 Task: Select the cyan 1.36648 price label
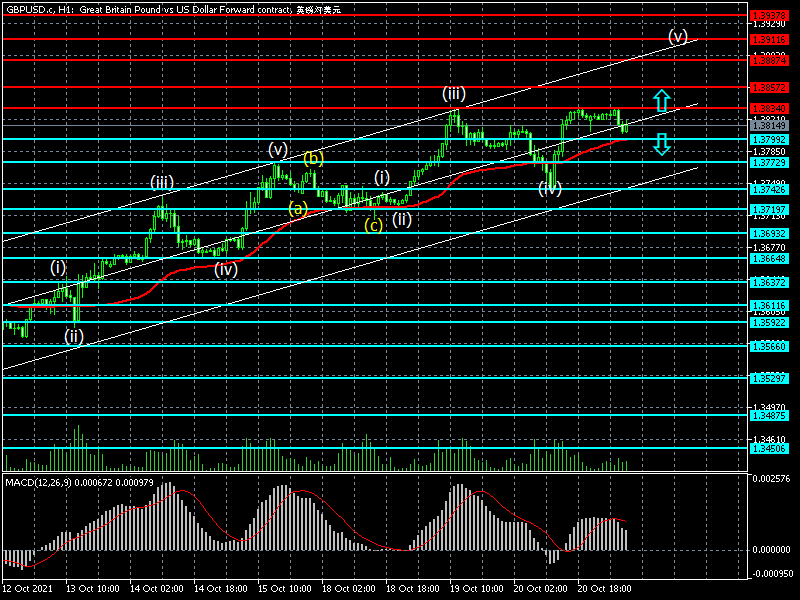(x=769, y=259)
